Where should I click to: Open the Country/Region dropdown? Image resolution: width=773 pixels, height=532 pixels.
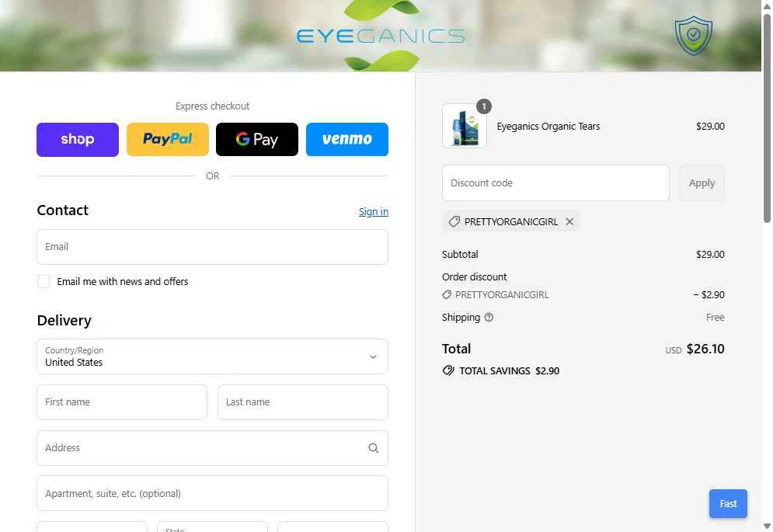(212, 356)
